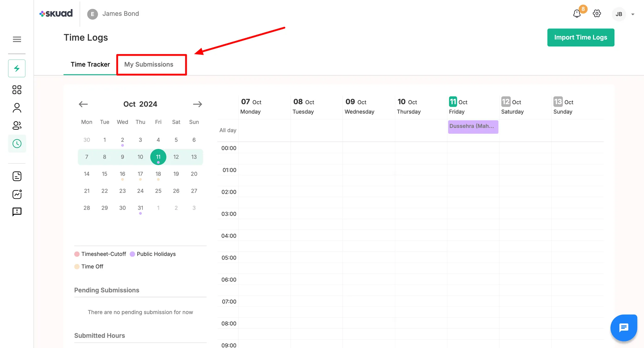This screenshot has width=644, height=348.
Task: Open the notifications bell
Action: [577, 14]
